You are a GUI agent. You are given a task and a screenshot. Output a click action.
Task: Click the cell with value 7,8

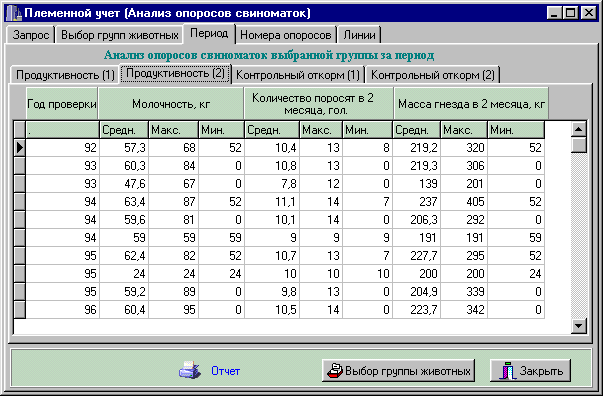(x=272, y=184)
